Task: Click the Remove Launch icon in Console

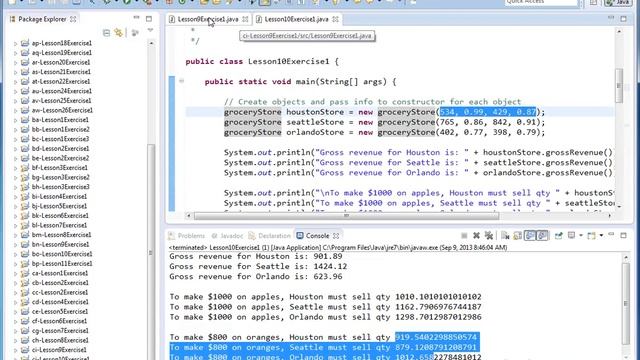Action: click(x=476, y=236)
